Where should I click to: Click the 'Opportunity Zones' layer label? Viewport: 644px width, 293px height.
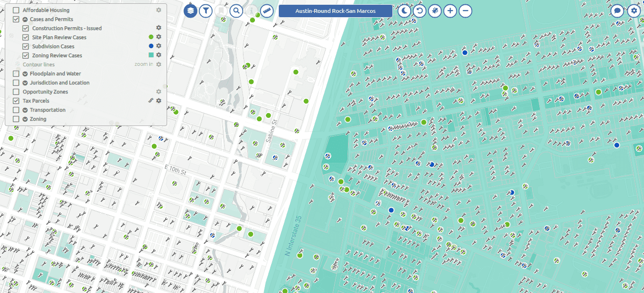(x=45, y=92)
